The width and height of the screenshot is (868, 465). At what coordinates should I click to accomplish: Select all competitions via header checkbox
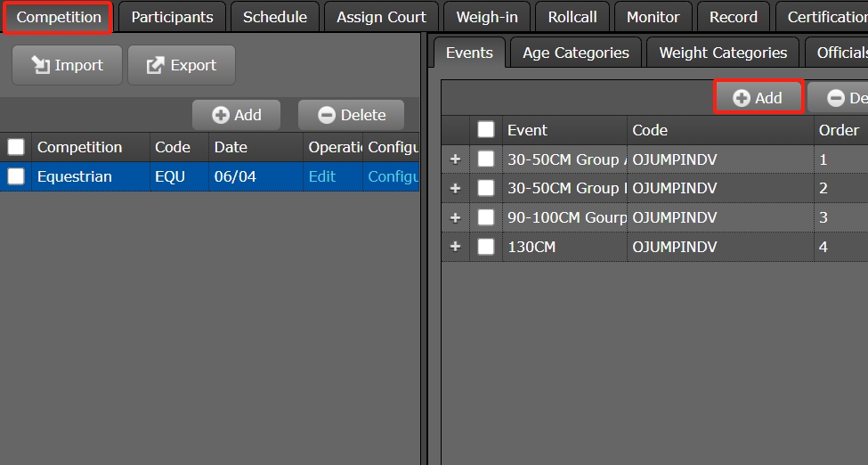(x=16, y=147)
